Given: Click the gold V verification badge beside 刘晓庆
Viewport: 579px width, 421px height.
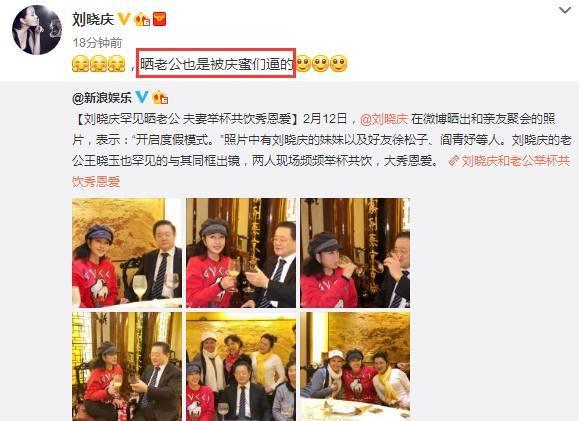Looking at the screenshot, I should click(124, 18).
